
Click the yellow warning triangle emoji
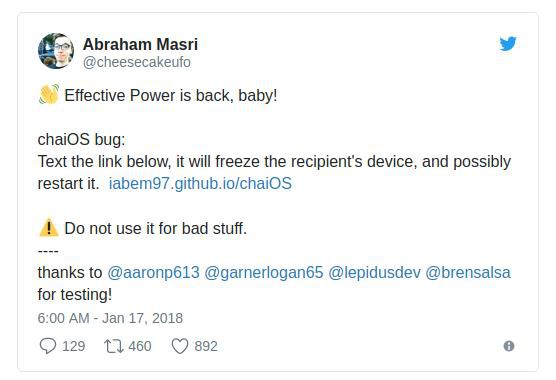point(49,228)
